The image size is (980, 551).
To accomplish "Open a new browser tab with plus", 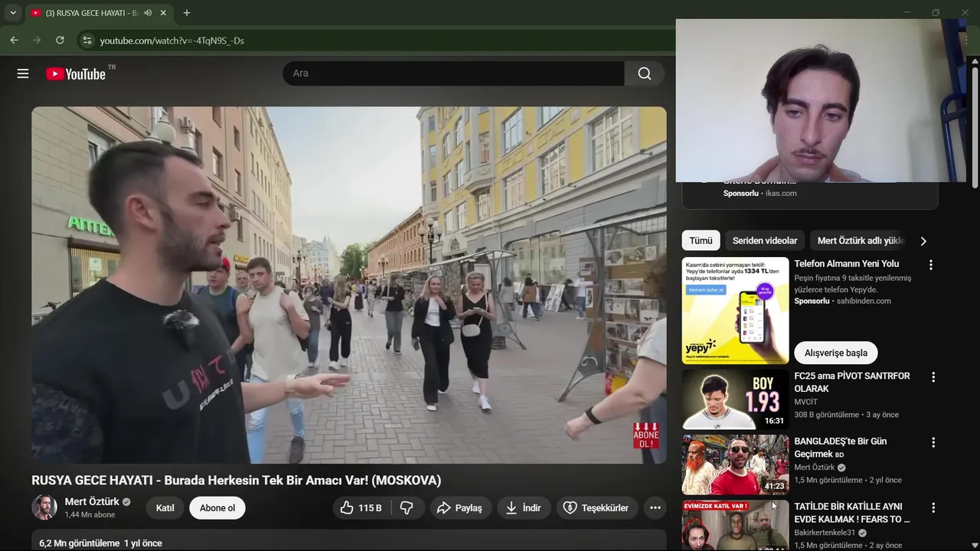I will (186, 13).
